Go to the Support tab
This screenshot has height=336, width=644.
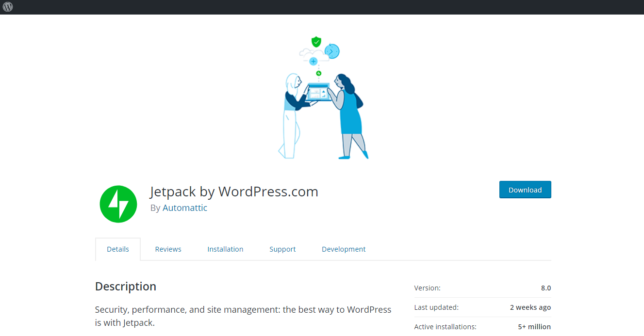(282, 249)
